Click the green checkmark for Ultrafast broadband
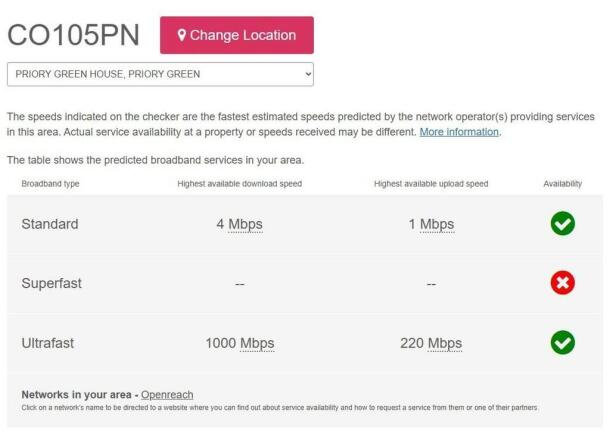 coord(563,342)
